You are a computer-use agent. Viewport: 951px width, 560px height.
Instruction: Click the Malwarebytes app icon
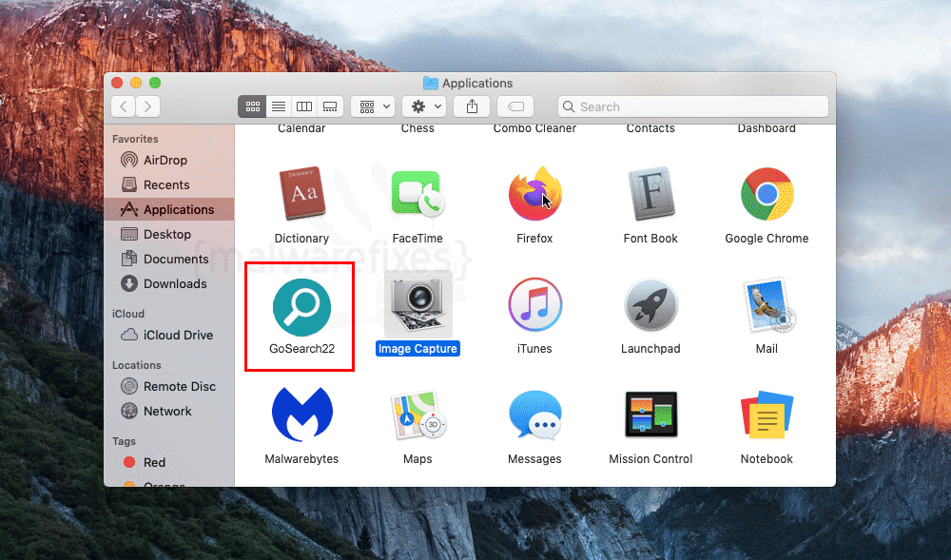click(302, 415)
